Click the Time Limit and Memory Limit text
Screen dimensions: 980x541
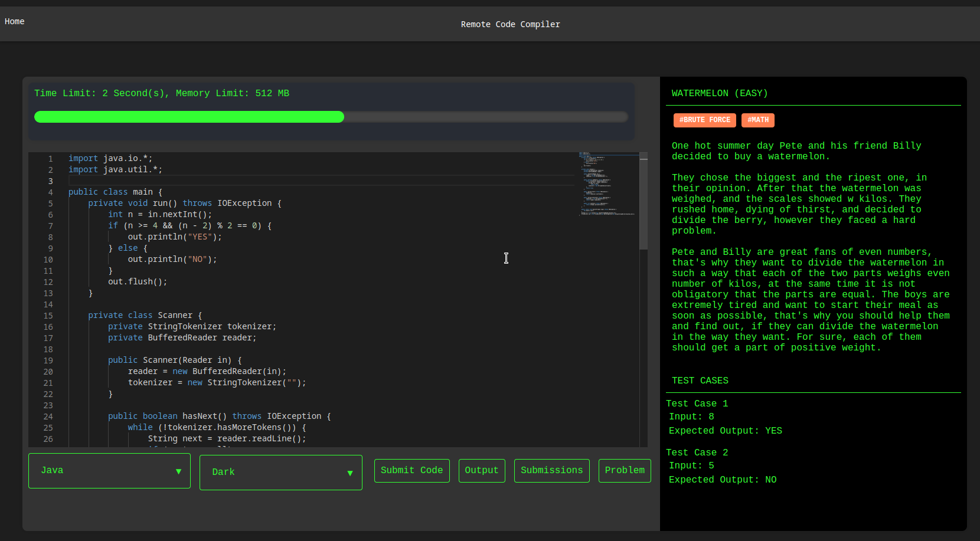tap(162, 93)
